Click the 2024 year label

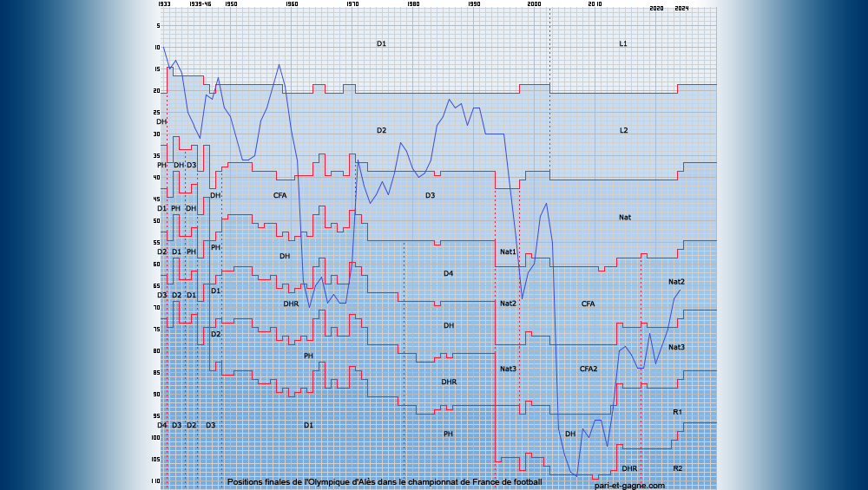[x=682, y=9]
